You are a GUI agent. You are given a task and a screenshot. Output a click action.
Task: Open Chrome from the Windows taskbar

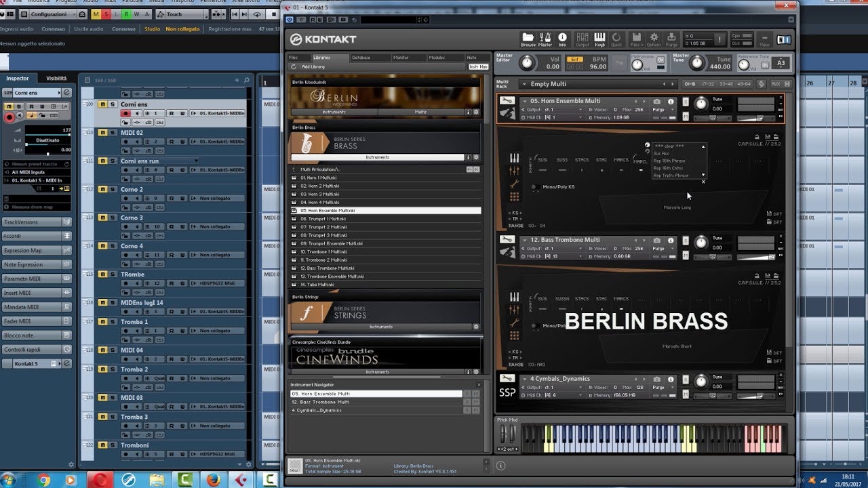click(x=43, y=480)
